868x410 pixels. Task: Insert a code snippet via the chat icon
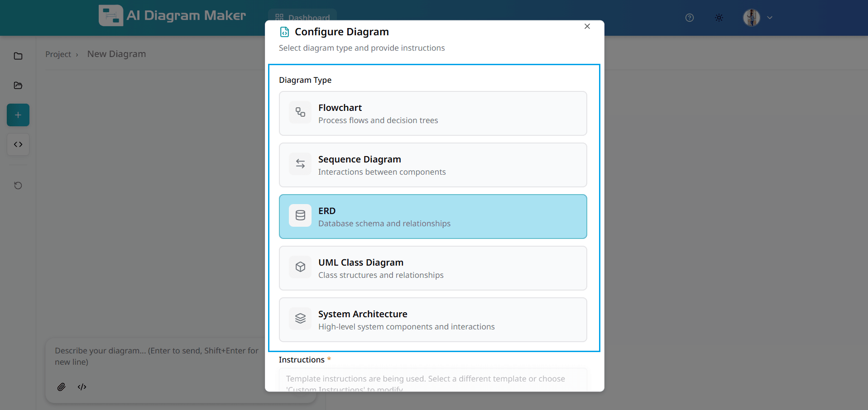click(82, 387)
